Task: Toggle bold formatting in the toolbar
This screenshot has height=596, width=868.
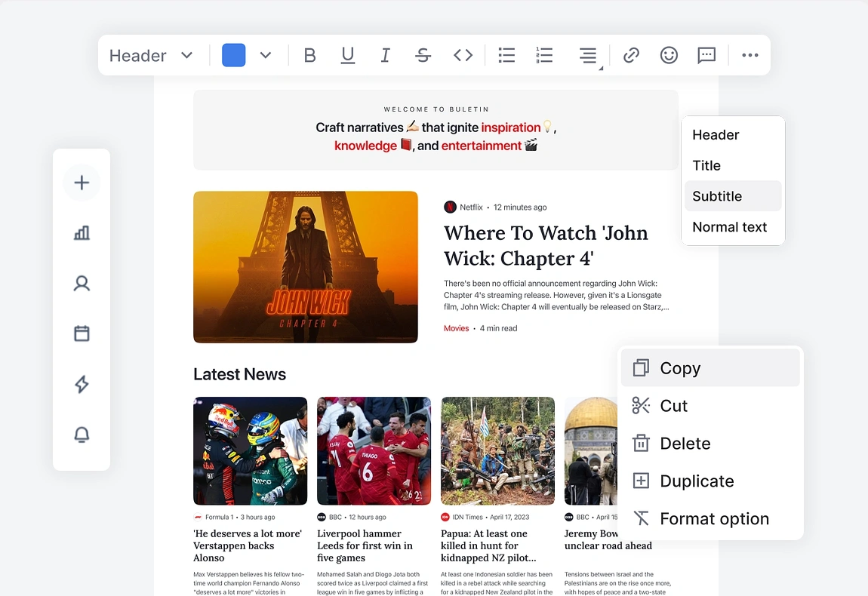Action: point(309,54)
